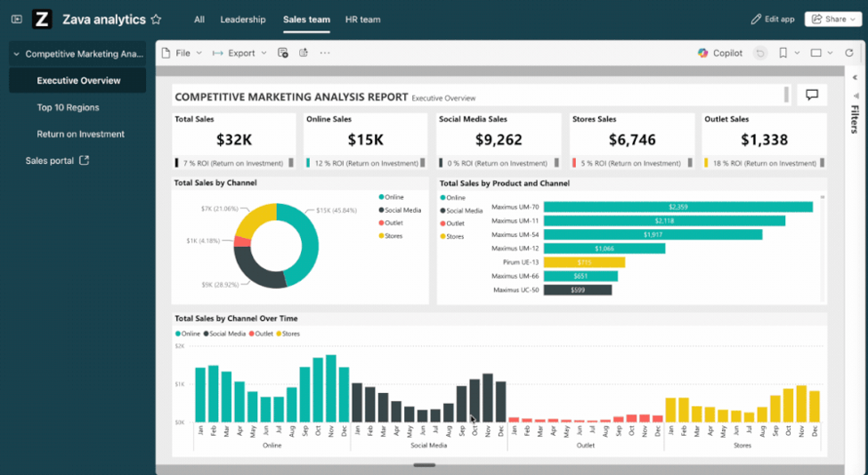Image resolution: width=868 pixels, height=475 pixels.
Task: Click the product chart vertical scrollbar
Action: [x=822, y=247]
